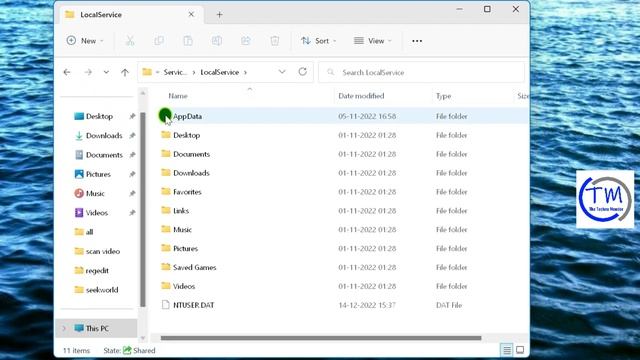640x360 pixels.
Task: Open 'seekworld' folder in sidebar
Action: click(102, 290)
